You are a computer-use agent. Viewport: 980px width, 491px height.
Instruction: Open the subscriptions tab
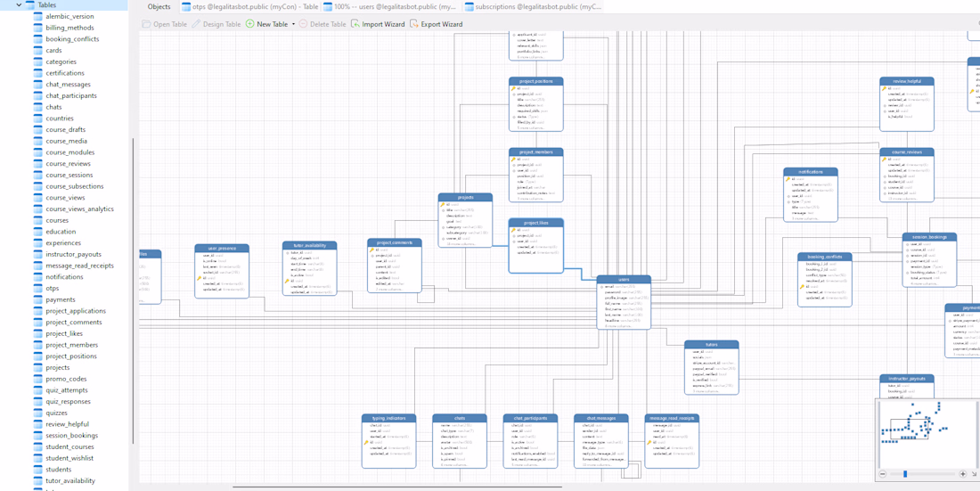coord(533,6)
